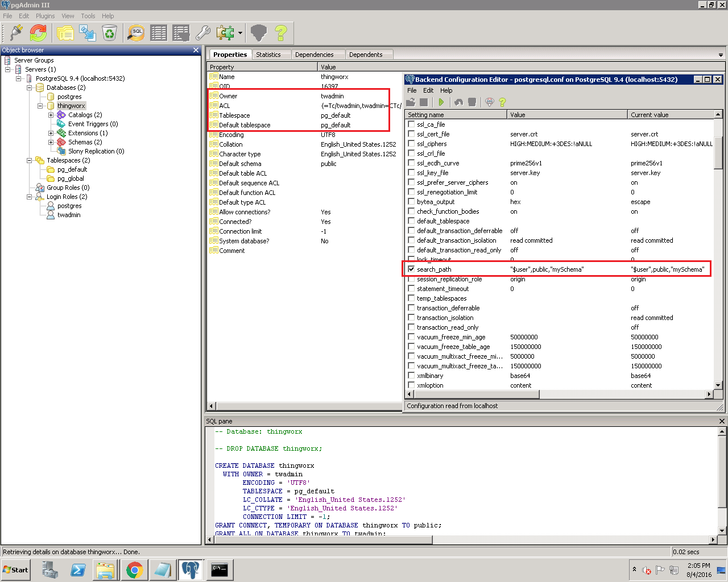Image resolution: width=728 pixels, height=582 pixels.
Task: Click the green reload server arrow
Action: (441, 102)
